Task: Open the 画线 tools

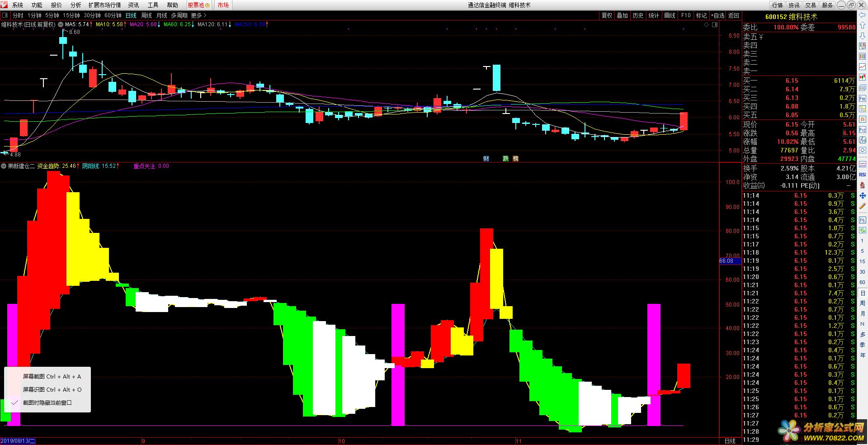Action: (x=670, y=15)
